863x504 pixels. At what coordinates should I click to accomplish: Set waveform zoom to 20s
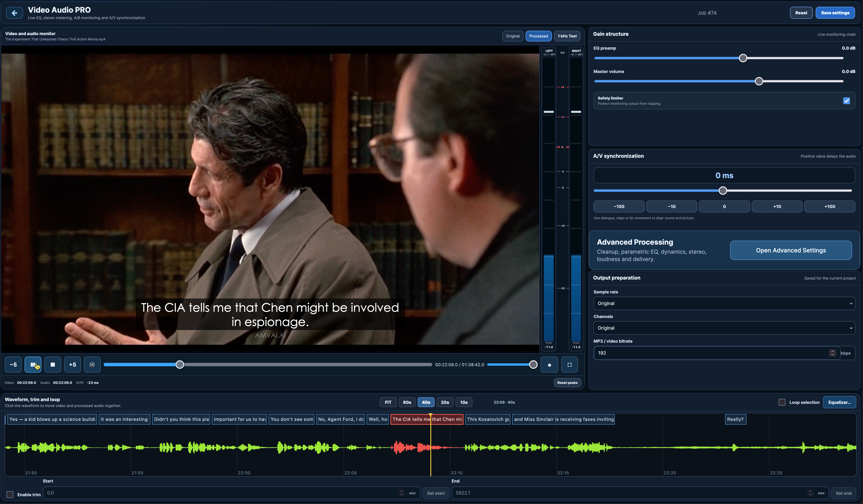445,402
